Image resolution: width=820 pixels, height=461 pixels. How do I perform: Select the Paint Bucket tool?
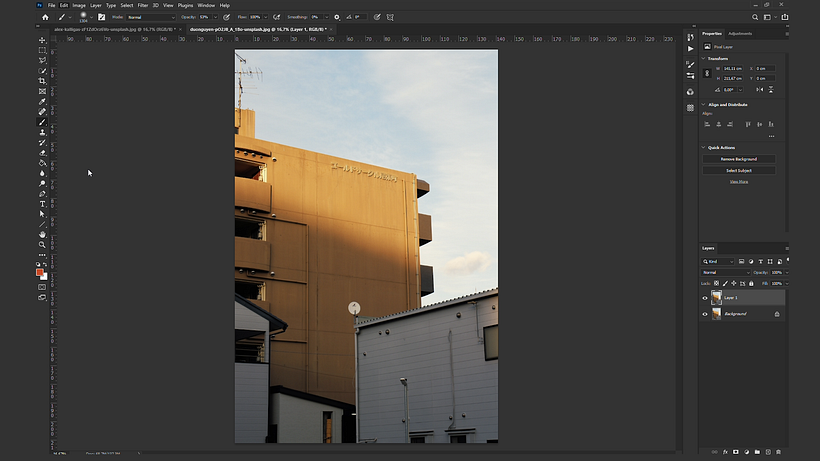tap(42, 163)
